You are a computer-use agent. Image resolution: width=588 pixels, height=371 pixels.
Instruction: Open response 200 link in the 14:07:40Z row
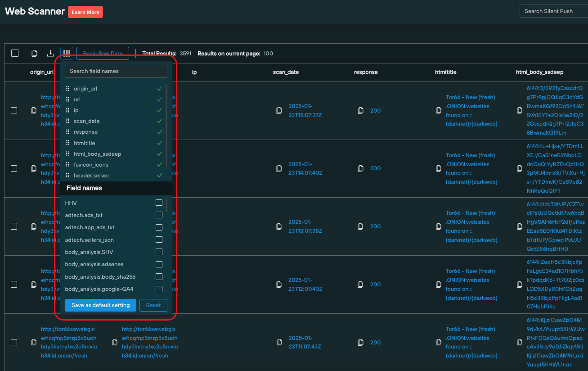[375, 168]
